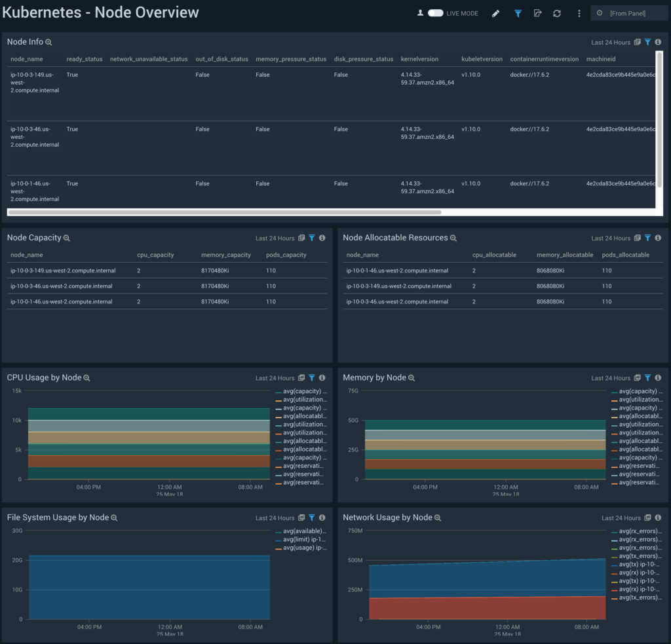671x644 pixels.
Task: Toggle avg(limit) series in File System legend
Action: 301,540
